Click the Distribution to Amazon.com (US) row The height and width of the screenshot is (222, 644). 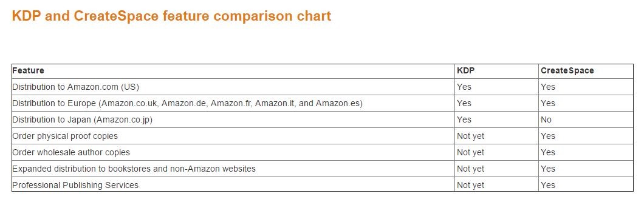[x=323, y=87]
